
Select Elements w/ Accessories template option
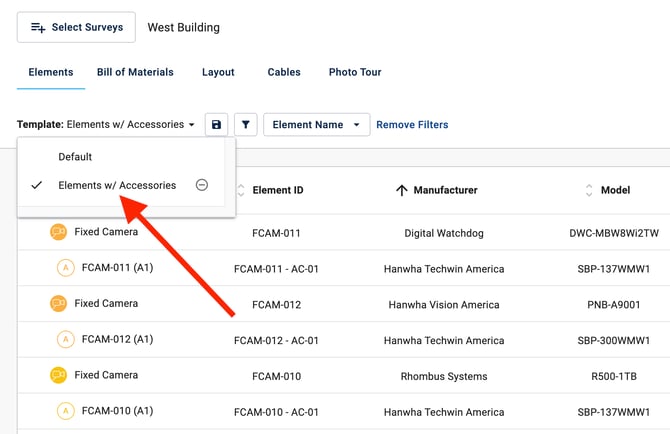(117, 185)
